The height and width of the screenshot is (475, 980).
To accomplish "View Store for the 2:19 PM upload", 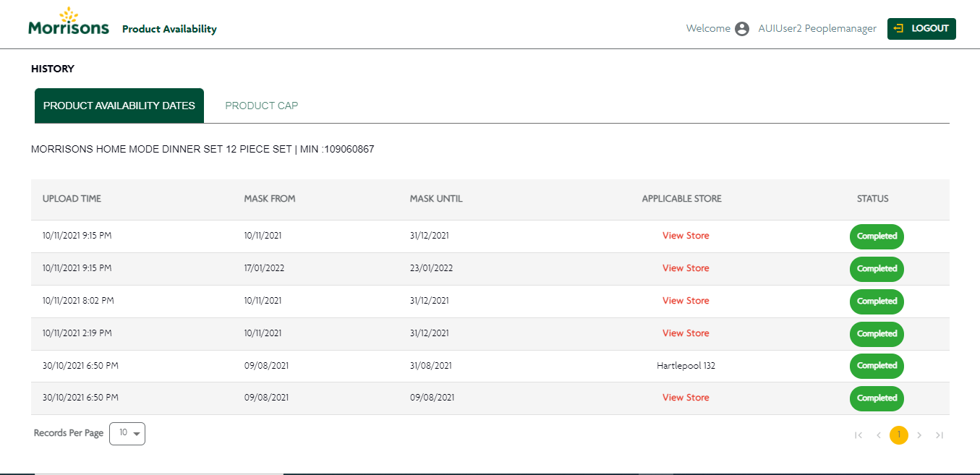I will 686,333.
